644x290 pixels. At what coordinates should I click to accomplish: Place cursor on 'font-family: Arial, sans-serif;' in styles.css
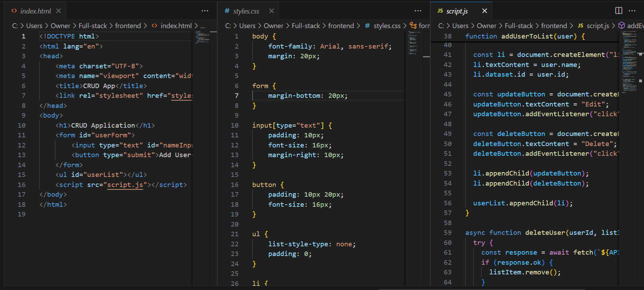[x=330, y=46]
